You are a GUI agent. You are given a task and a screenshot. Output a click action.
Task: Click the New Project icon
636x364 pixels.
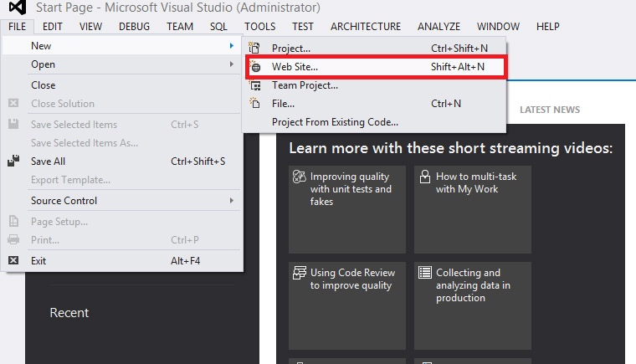point(254,48)
